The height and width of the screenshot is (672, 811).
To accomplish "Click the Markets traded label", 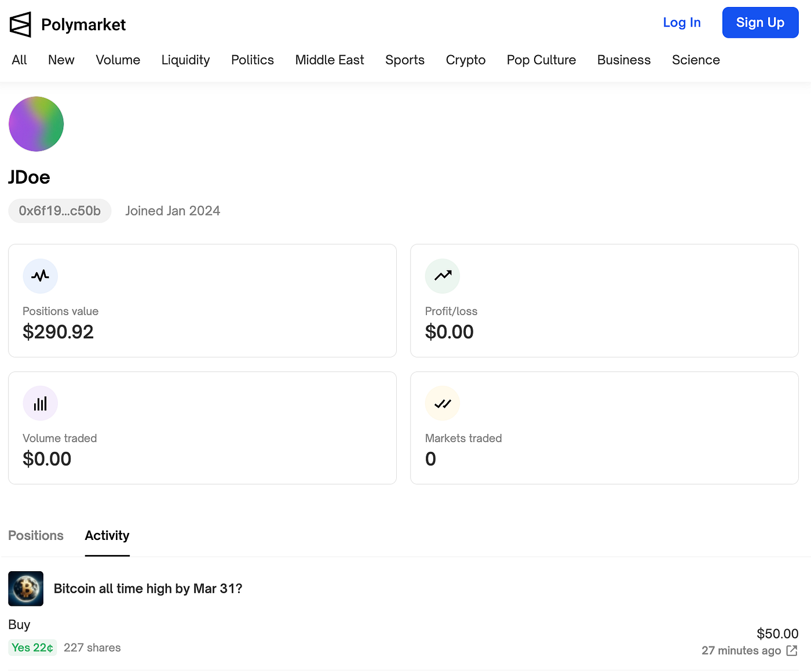I will click(x=463, y=439).
